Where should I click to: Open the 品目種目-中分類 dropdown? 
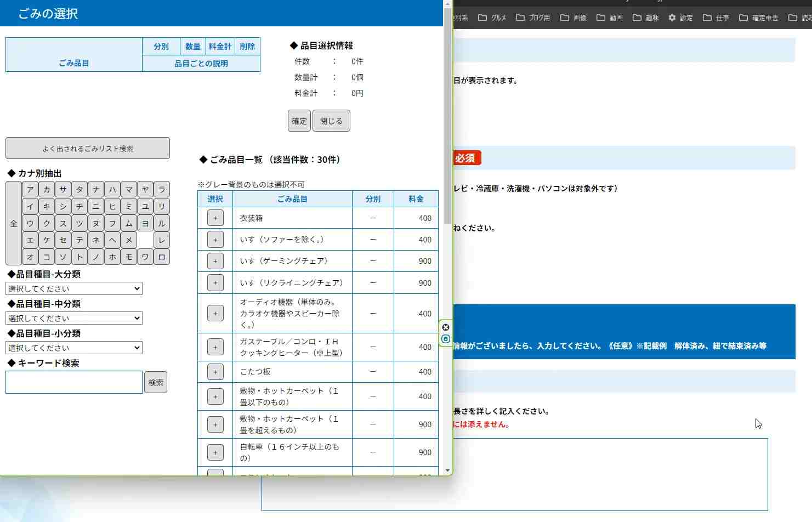pos(74,318)
